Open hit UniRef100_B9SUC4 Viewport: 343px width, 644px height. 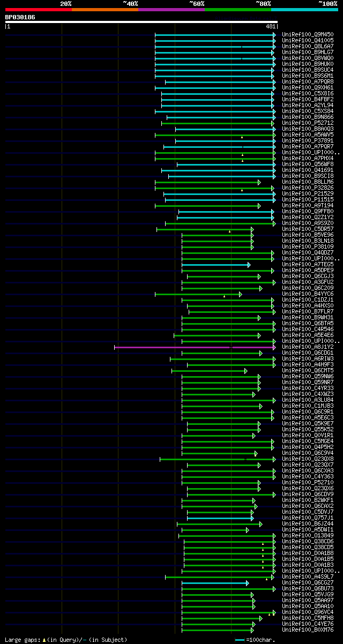point(308,70)
